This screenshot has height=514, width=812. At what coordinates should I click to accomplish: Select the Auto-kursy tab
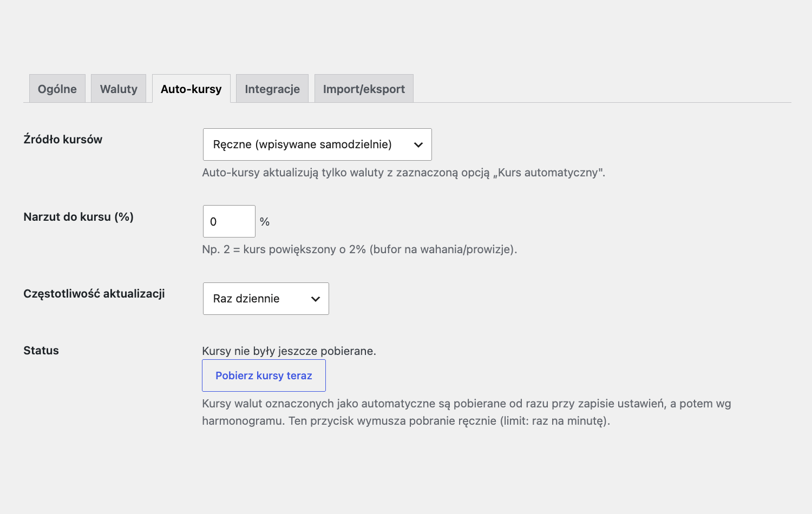coord(191,89)
